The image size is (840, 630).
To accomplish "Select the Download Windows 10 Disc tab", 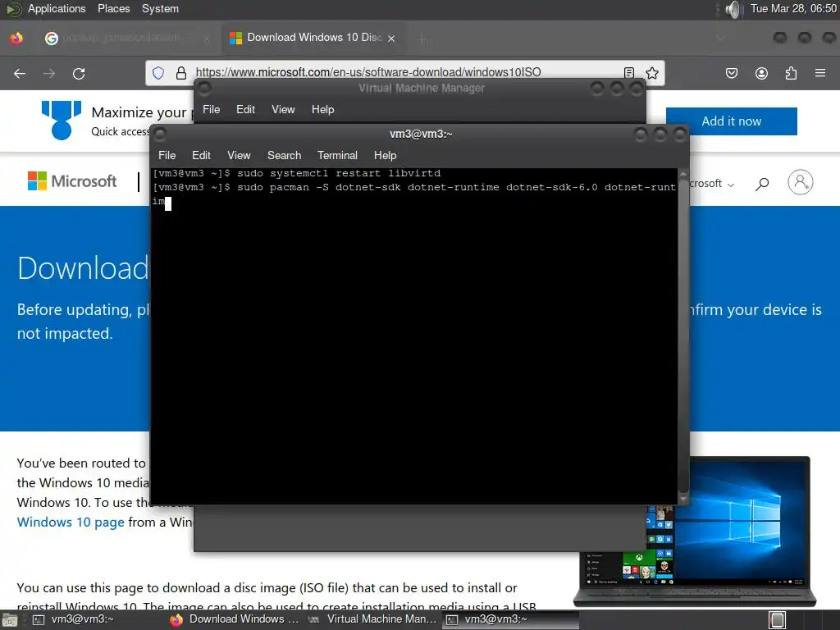I will coord(313,38).
